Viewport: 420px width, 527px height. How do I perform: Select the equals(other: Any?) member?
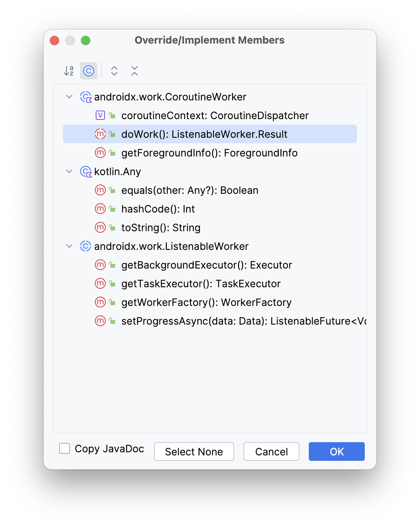[190, 190]
